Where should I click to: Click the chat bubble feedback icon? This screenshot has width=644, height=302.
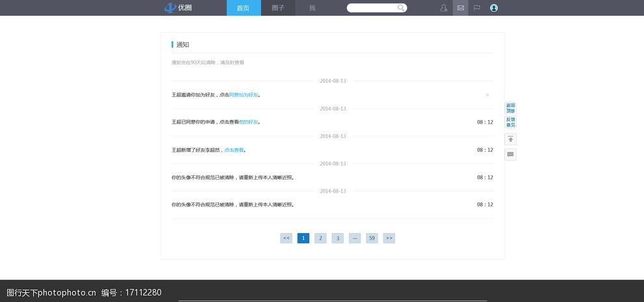pos(511,155)
